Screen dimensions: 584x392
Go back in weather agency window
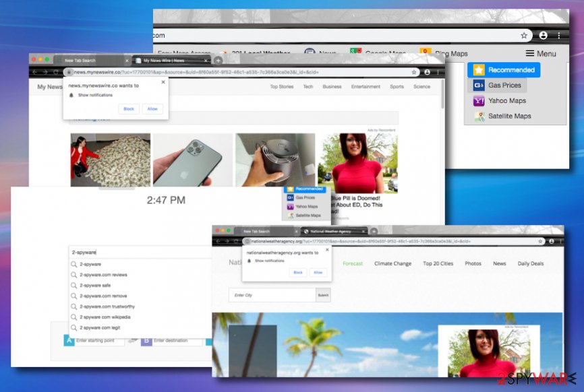point(218,241)
